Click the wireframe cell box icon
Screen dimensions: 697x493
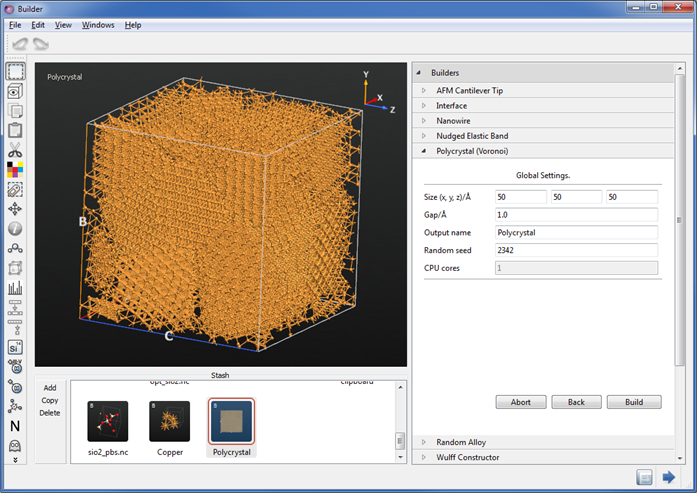[15, 268]
